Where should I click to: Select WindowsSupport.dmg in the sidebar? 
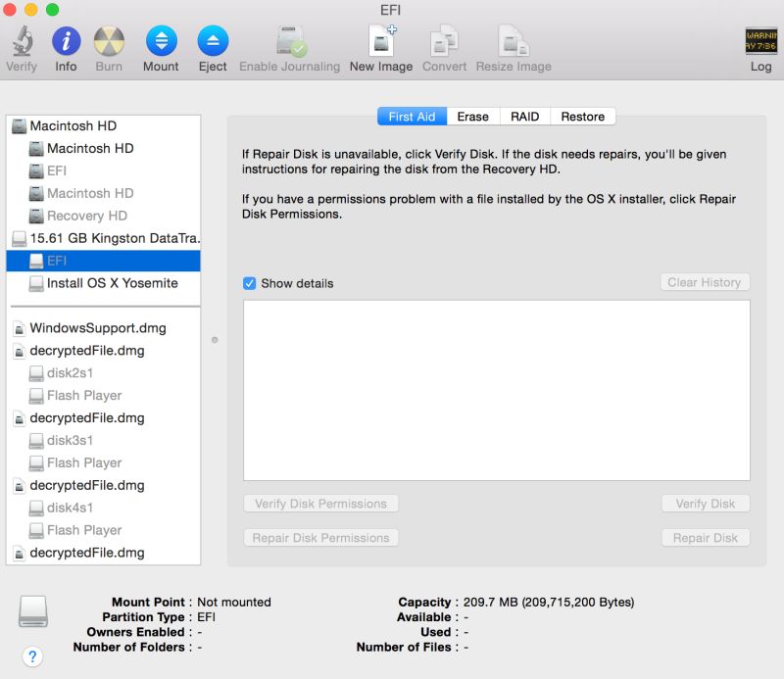[x=89, y=327]
